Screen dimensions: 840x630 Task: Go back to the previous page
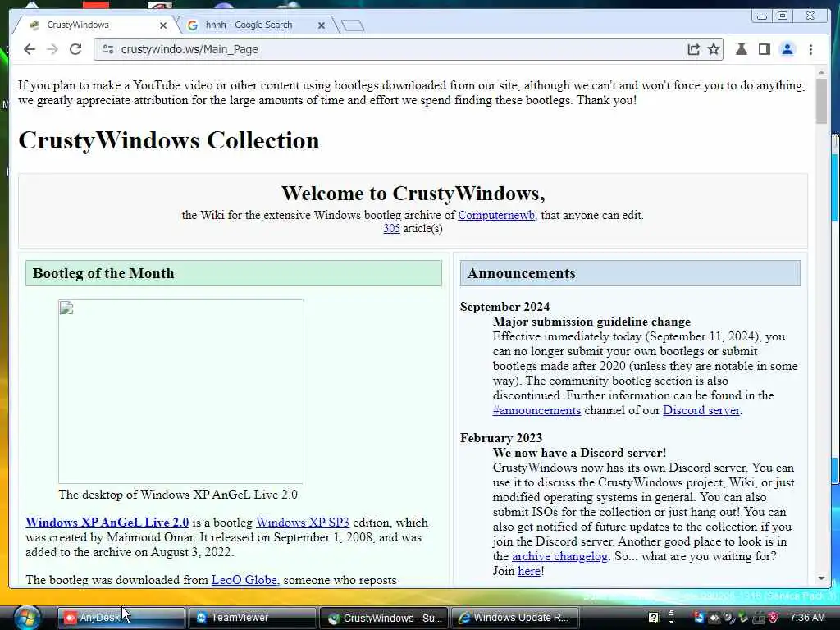[29, 49]
